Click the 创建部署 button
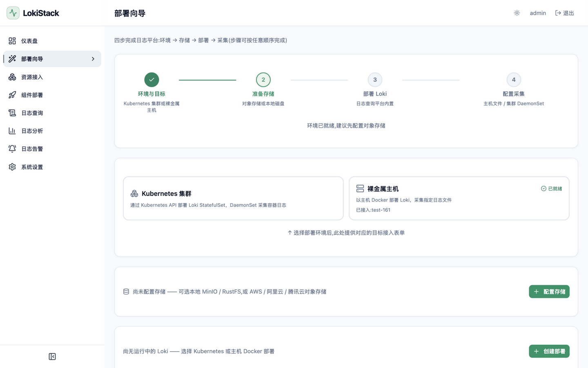588x368 pixels. coord(549,351)
